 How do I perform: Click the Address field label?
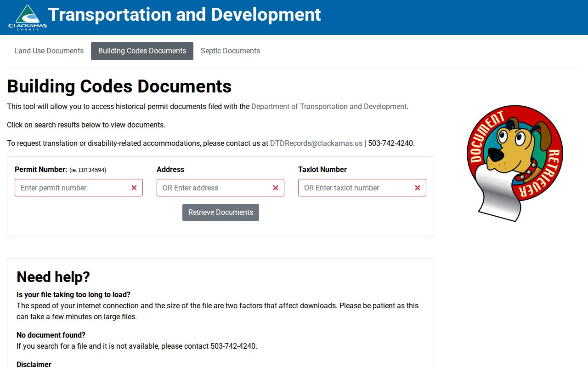pos(170,169)
